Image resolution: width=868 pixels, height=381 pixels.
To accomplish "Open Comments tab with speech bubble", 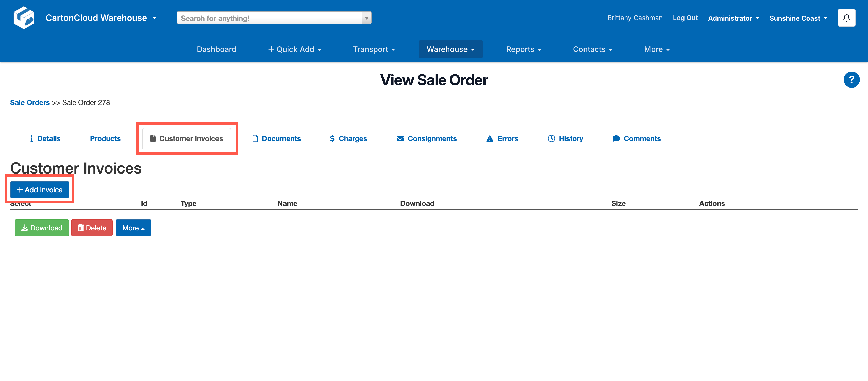I will coord(636,138).
